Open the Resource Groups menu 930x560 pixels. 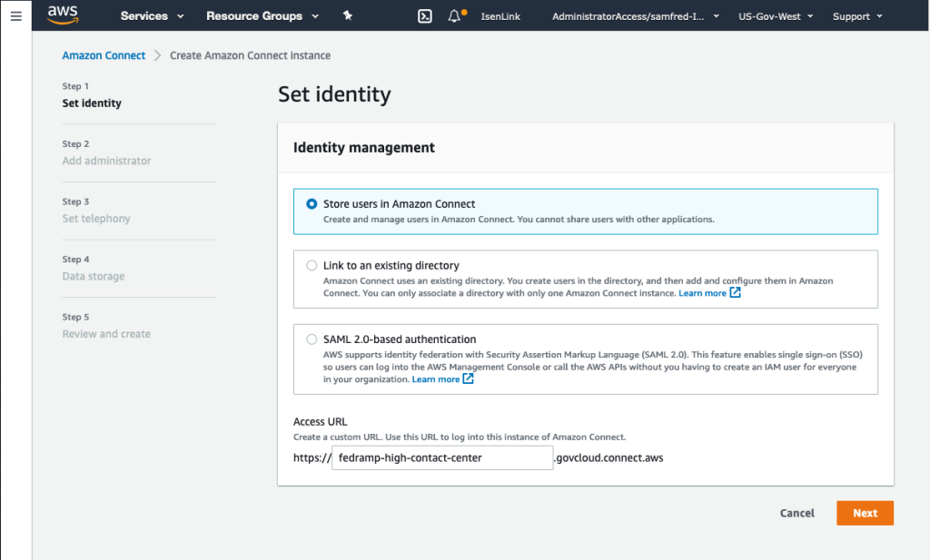tap(262, 15)
